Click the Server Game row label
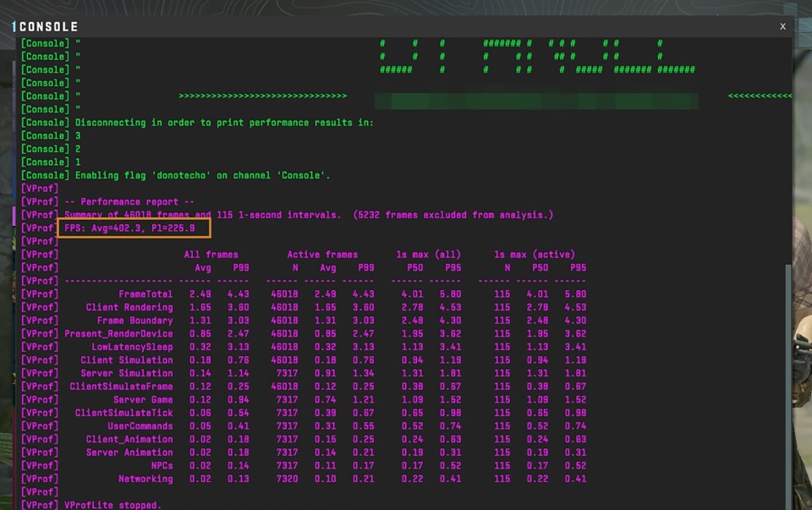This screenshot has height=510, width=812. click(143, 400)
